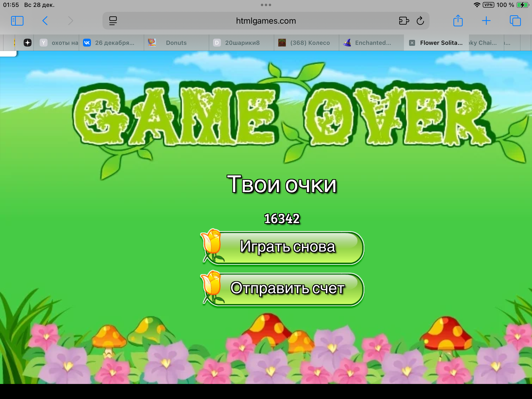The image size is (532, 399).
Task: Open the (368) Колесо tab
Action: coord(310,43)
